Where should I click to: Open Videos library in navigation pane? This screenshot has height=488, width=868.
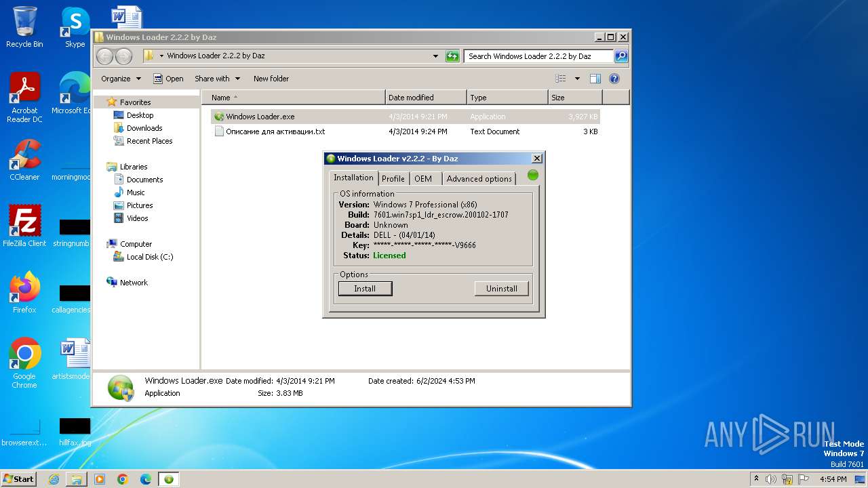click(137, 218)
